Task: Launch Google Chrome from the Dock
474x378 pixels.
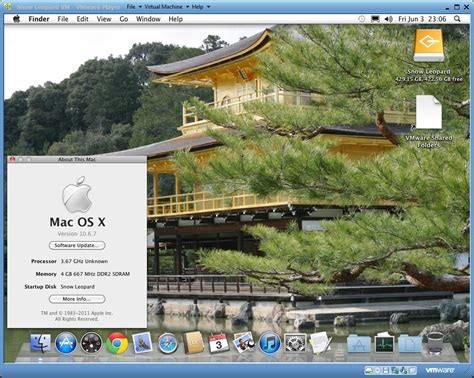Action: tap(117, 343)
